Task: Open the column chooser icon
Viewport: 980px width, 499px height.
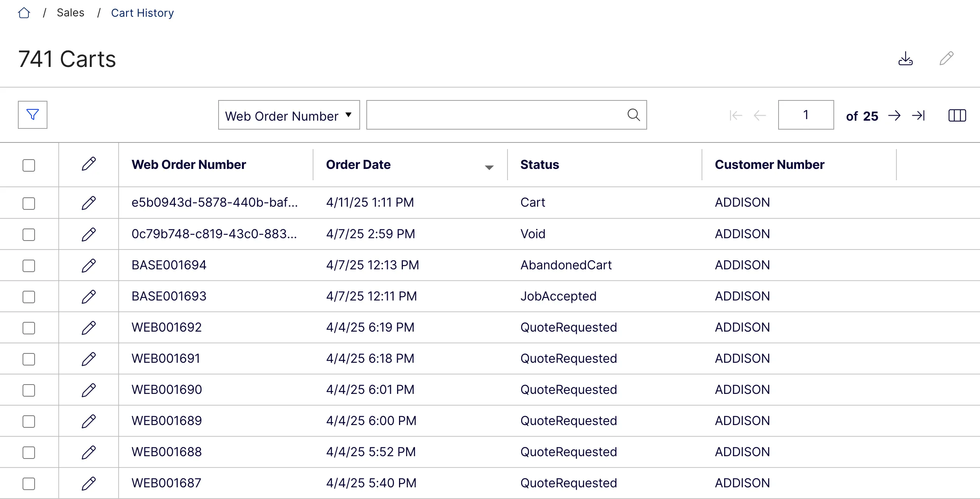Action: (x=957, y=116)
